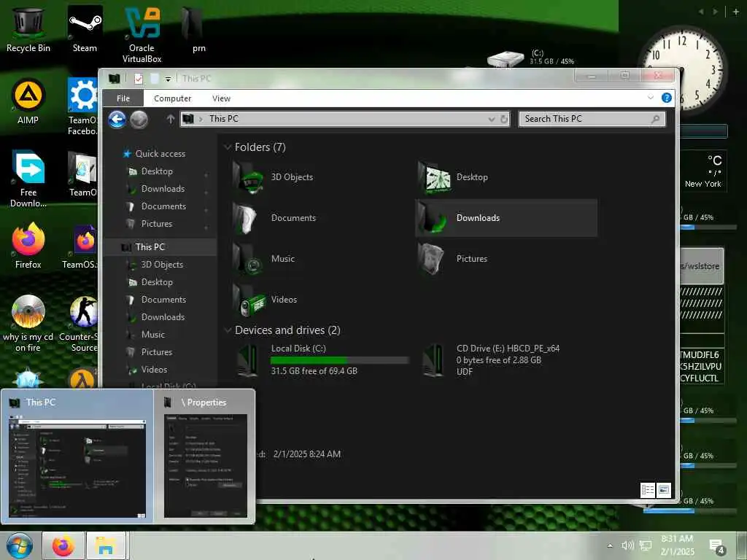Click in the Search This PC field
The image size is (747, 560).
[x=585, y=119]
